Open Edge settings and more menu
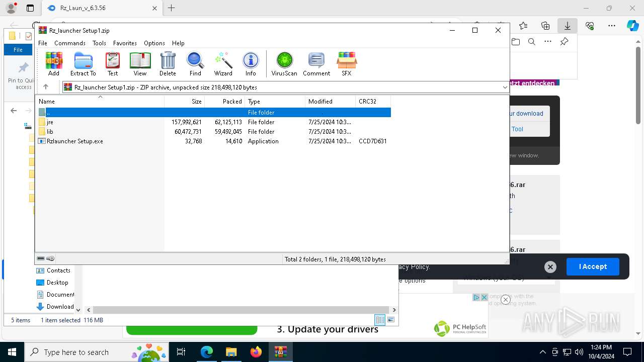This screenshot has width=644, height=362. click(x=612, y=26)
